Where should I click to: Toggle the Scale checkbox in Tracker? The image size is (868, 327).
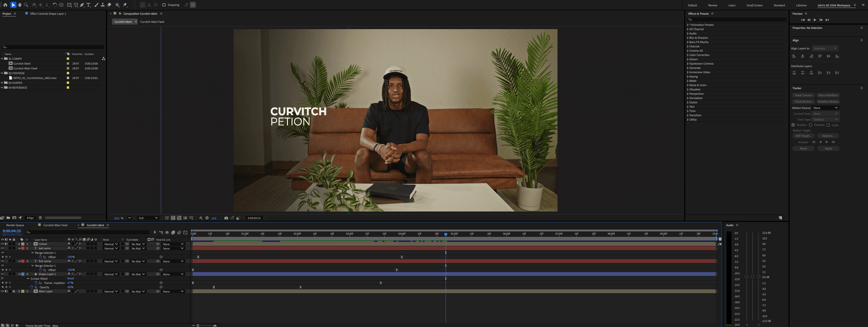[x=828, y=125]
